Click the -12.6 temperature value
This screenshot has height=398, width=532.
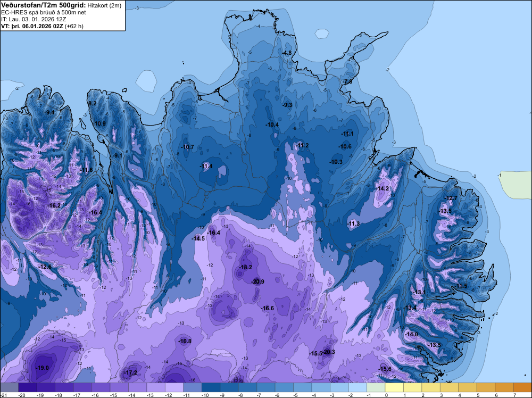[x=45, y=267]
